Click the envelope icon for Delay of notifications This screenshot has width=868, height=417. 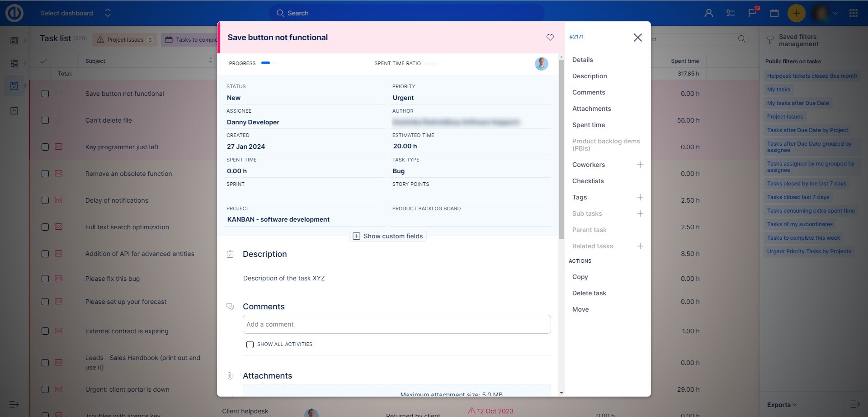59,200
